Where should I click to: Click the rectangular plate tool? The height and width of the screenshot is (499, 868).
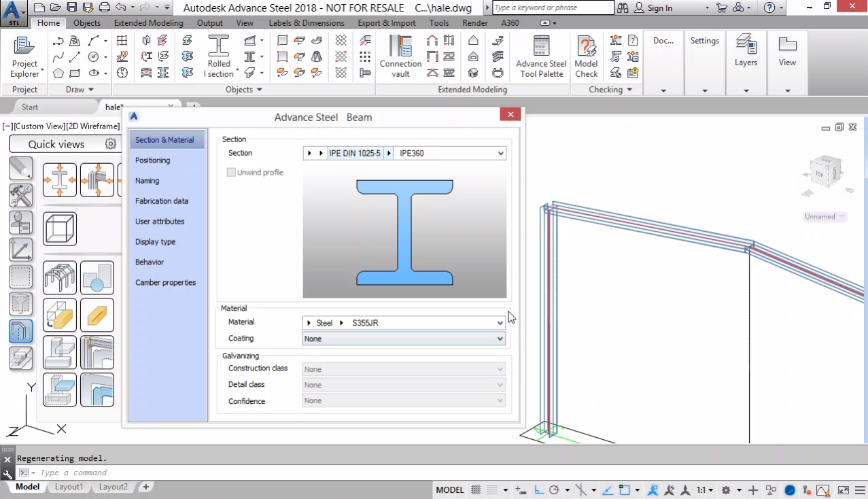click(x=283, y=41)
